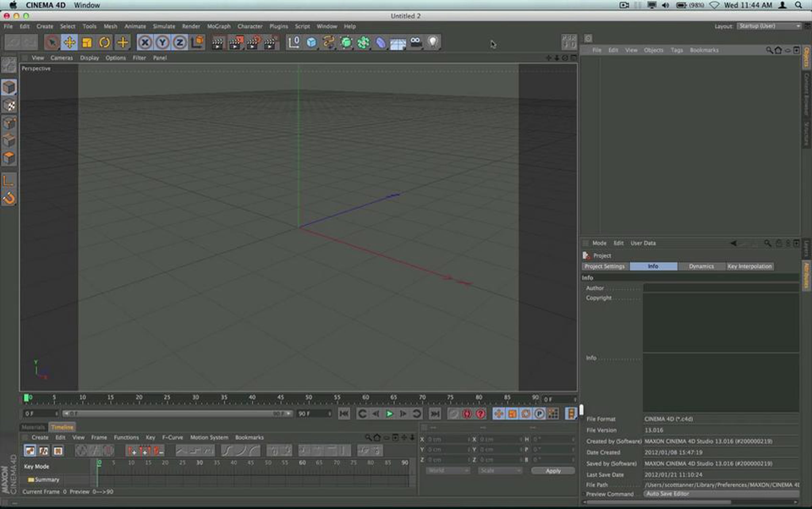The image size is (812, 509).
Task: Select the Rotate tool
Action: 105,43
